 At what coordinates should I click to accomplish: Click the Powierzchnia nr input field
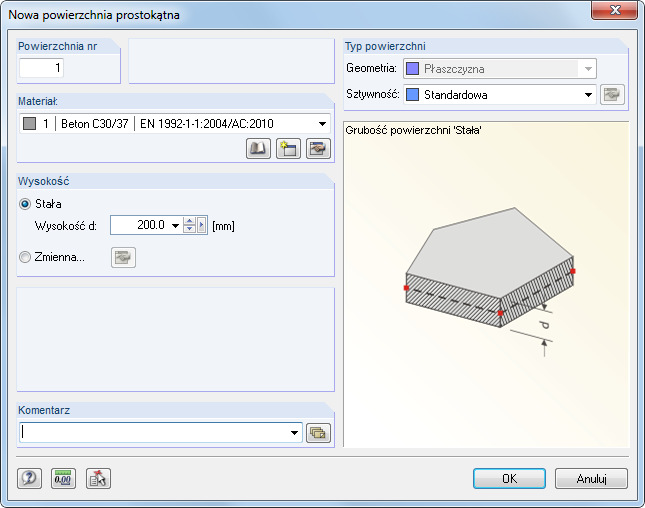tap(42, 67)
